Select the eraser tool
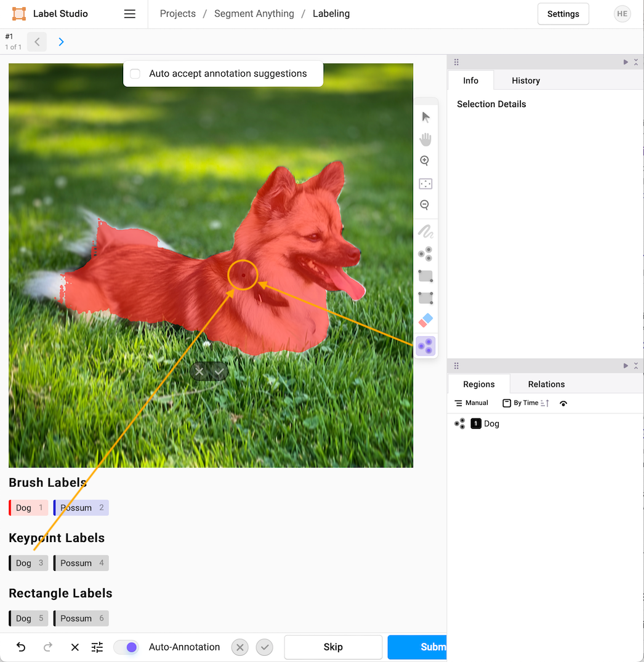644x662 pixels. click(x=425, y=320)
